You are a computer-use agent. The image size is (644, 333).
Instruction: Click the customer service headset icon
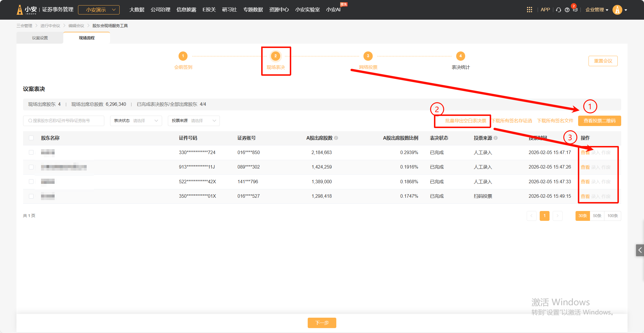pyautogui.click(x=558, y=10)
